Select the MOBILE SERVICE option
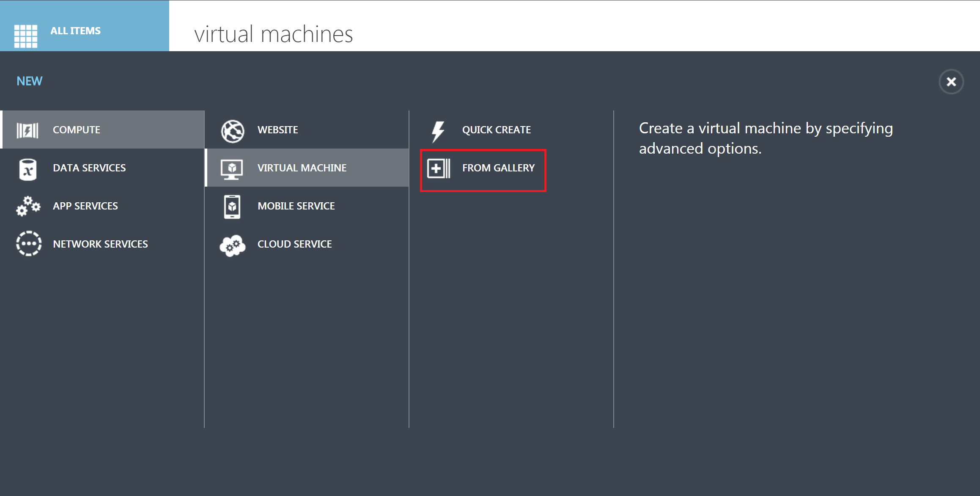 click(296, 206)
